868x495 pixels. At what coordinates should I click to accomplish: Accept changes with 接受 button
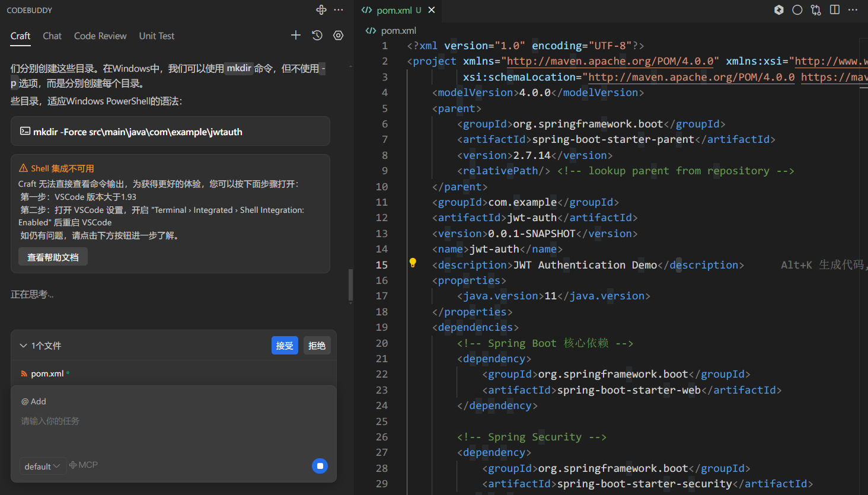click(x=285, y=346)
